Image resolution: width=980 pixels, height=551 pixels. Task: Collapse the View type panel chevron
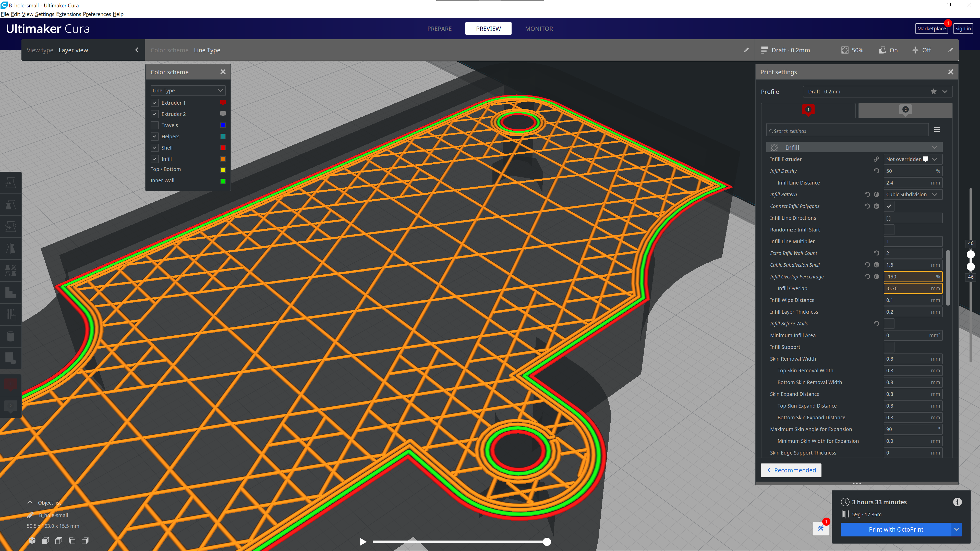click(137, 50)
